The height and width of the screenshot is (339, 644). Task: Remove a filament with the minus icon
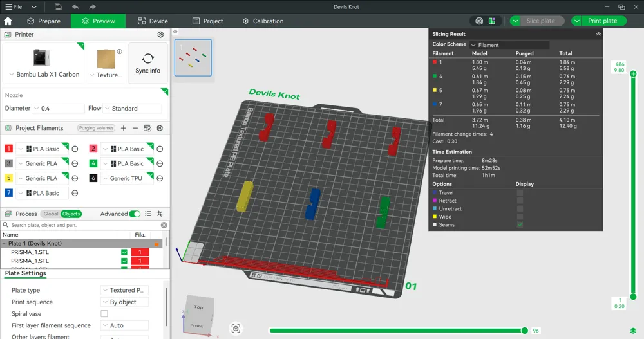(135, 128)
